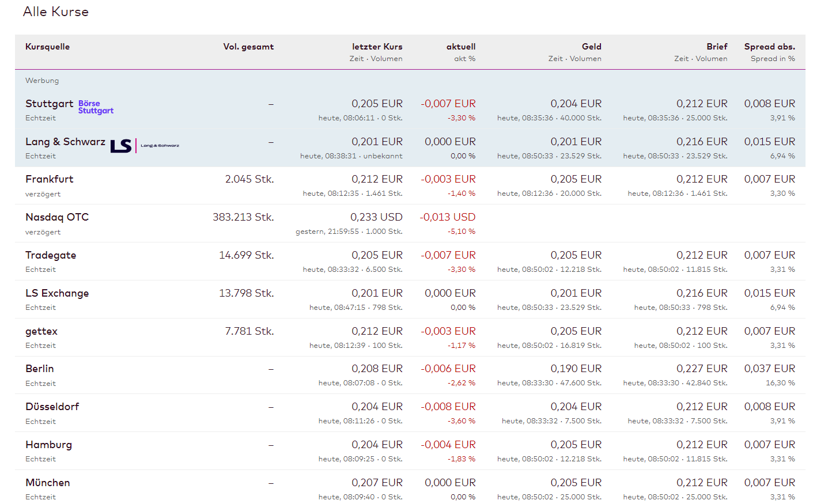
Task: Open the Stuttgart exchange quote row
Action: [x=49, y=104]
